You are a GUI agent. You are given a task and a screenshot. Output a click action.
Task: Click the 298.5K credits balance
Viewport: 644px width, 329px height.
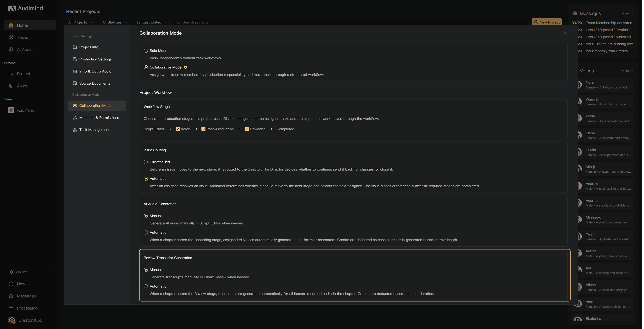pos(30,272)
